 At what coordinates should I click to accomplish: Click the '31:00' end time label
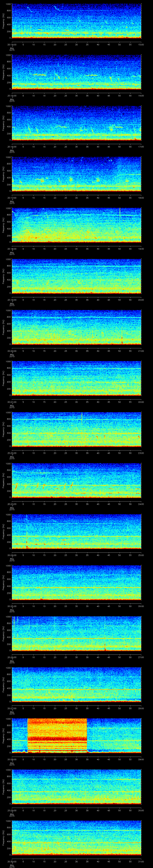pyautogui.click(x=141, y=861)
